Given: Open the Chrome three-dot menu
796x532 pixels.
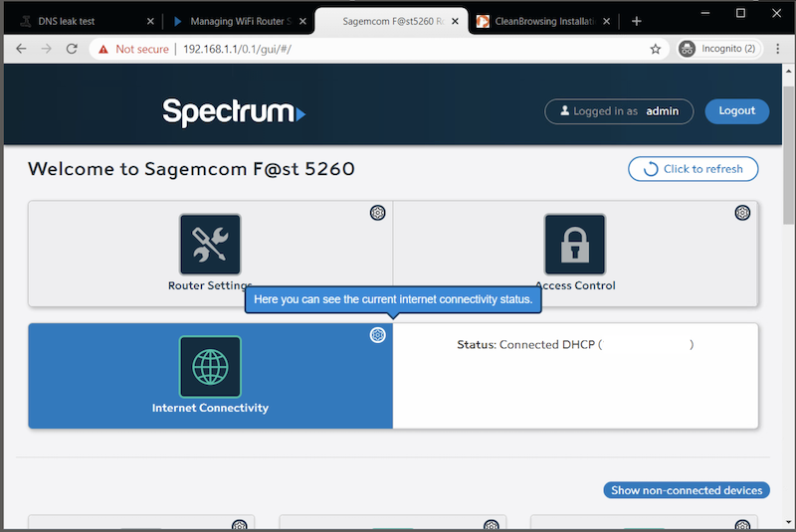Looking at the screenshot, I should tap(778, 49).
